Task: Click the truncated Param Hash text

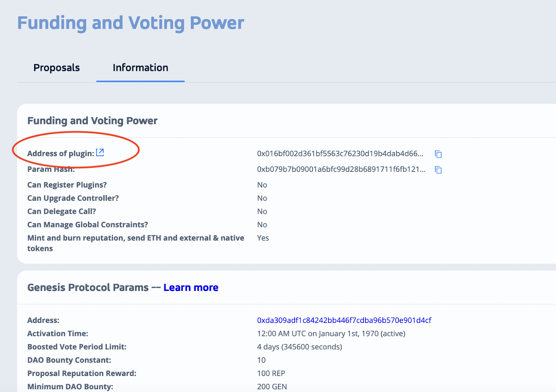Action: coord(341,169)
